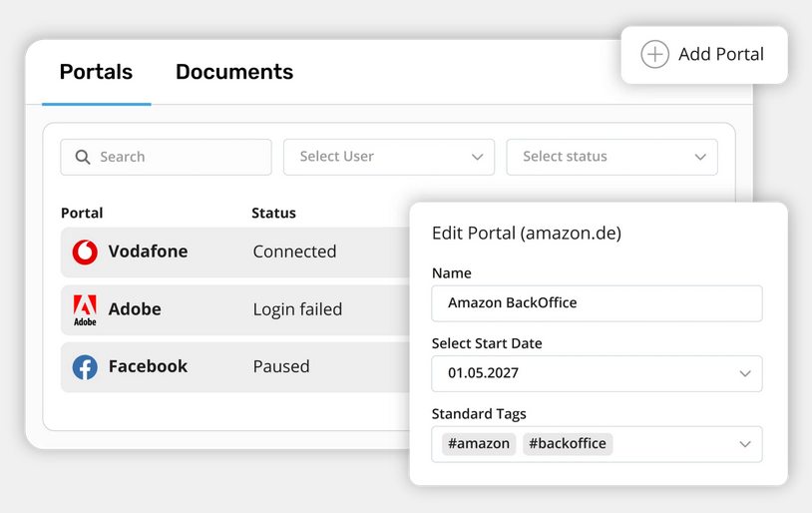Click the plus circle icon beside Add Portal
This screenshot has height=513, width=812.
(654, 54)
